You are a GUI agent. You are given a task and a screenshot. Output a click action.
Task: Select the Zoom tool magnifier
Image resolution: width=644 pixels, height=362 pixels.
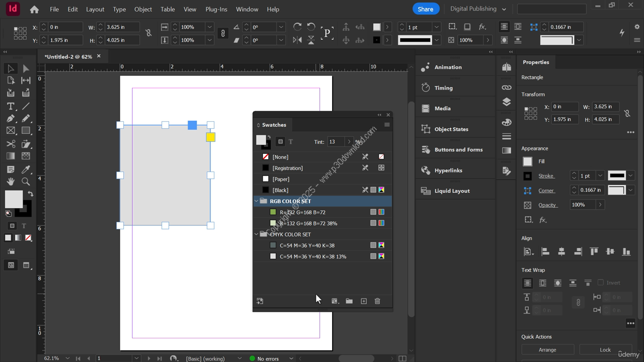click(26, 182)
